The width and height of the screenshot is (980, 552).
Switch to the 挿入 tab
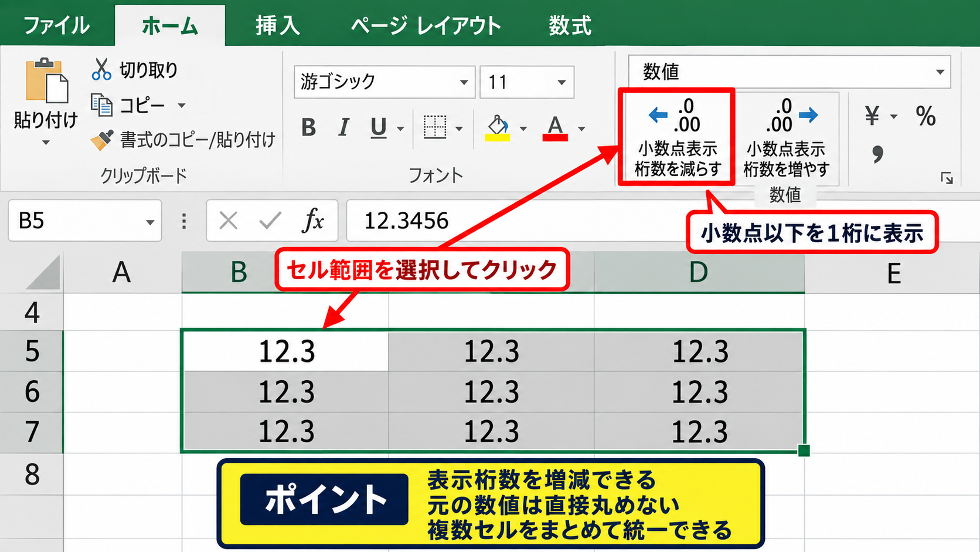[278, 26]
